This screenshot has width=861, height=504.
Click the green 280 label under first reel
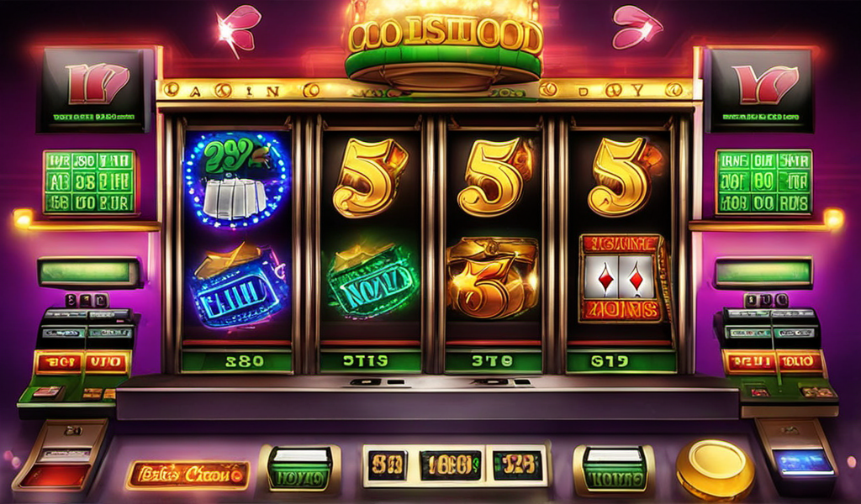tap(236, 361)
